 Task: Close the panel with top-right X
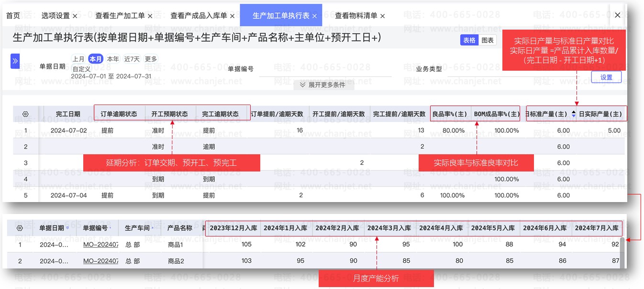pyautogui.click(x=617, y=15)
